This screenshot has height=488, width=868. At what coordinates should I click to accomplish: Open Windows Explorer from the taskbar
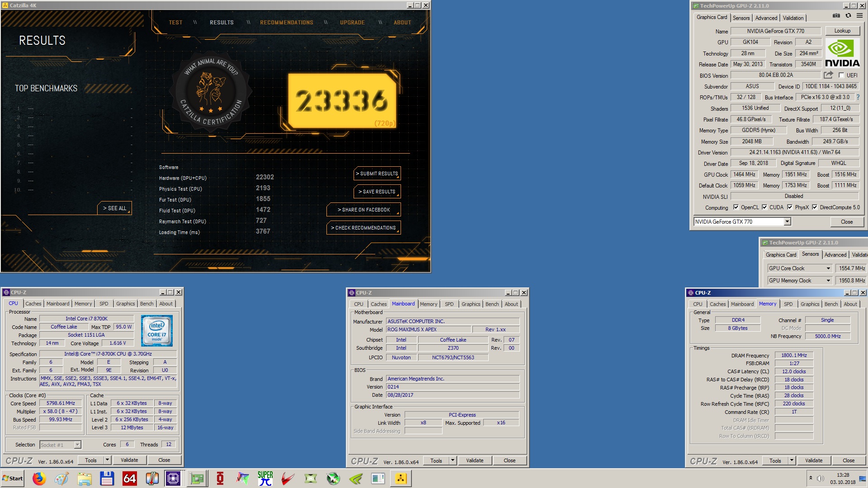point(85,479)
